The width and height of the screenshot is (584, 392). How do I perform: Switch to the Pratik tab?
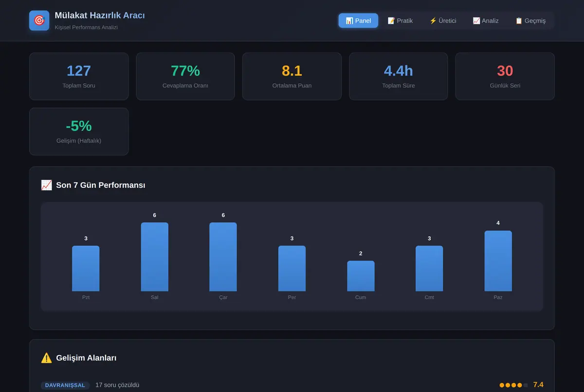(x=400, y=20)
